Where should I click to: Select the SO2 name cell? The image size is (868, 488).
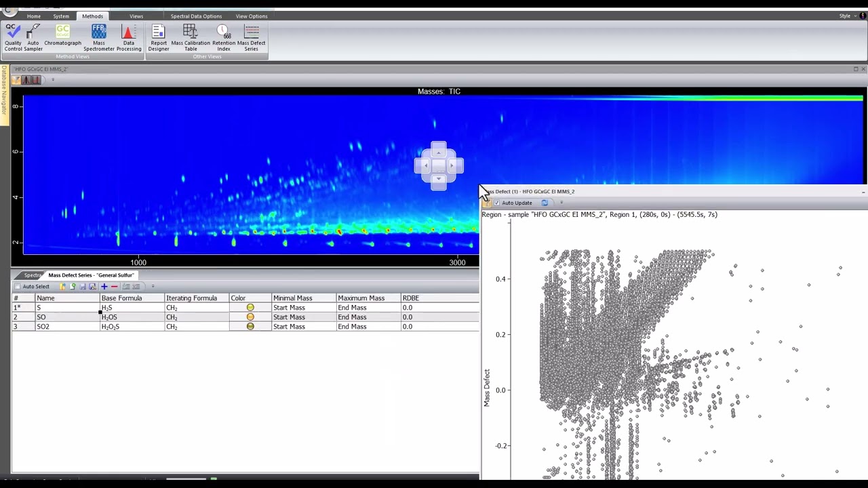point(66,327)
